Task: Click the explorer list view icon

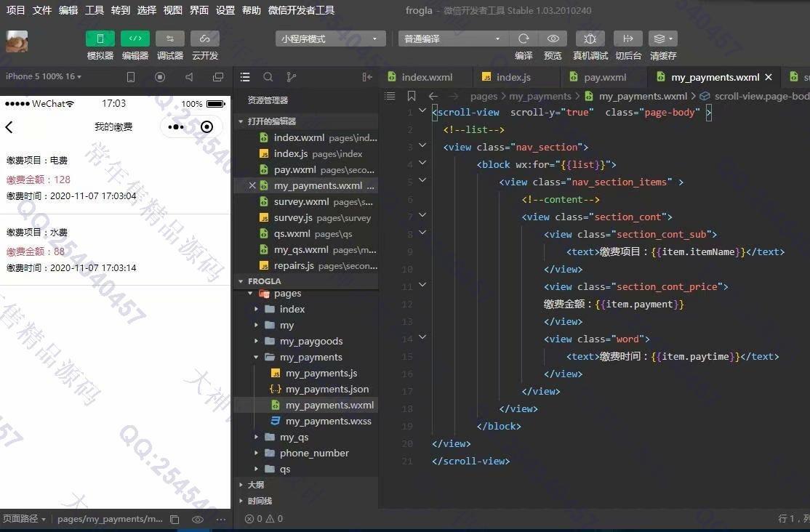Action: (245, 77)
